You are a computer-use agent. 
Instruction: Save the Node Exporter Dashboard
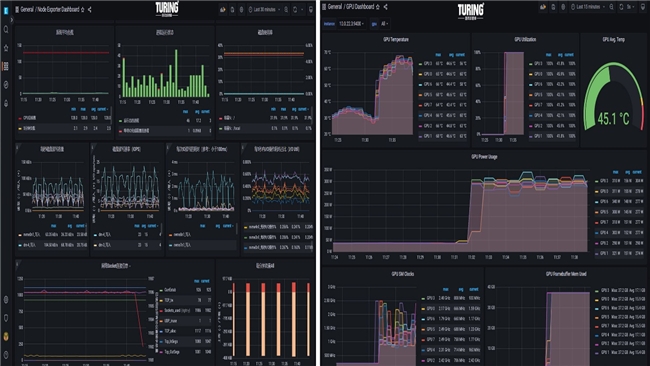233,9
